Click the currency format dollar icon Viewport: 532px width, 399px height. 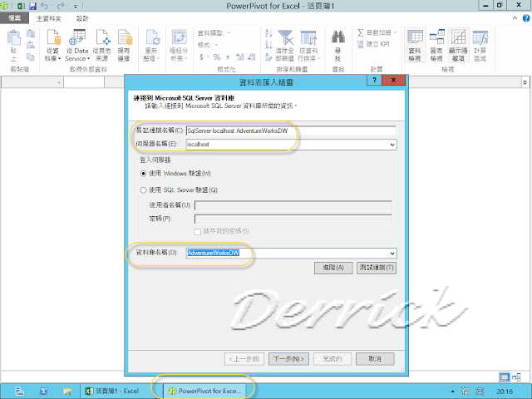click(x=201, y=57)
